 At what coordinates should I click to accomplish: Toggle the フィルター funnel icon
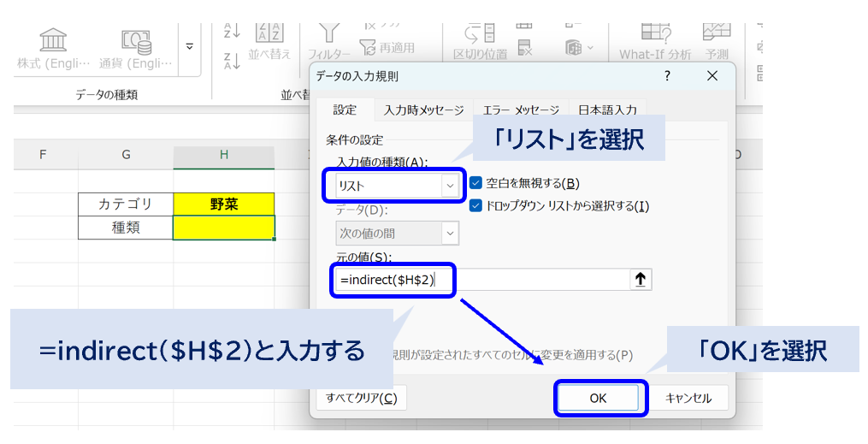[329, 33]
